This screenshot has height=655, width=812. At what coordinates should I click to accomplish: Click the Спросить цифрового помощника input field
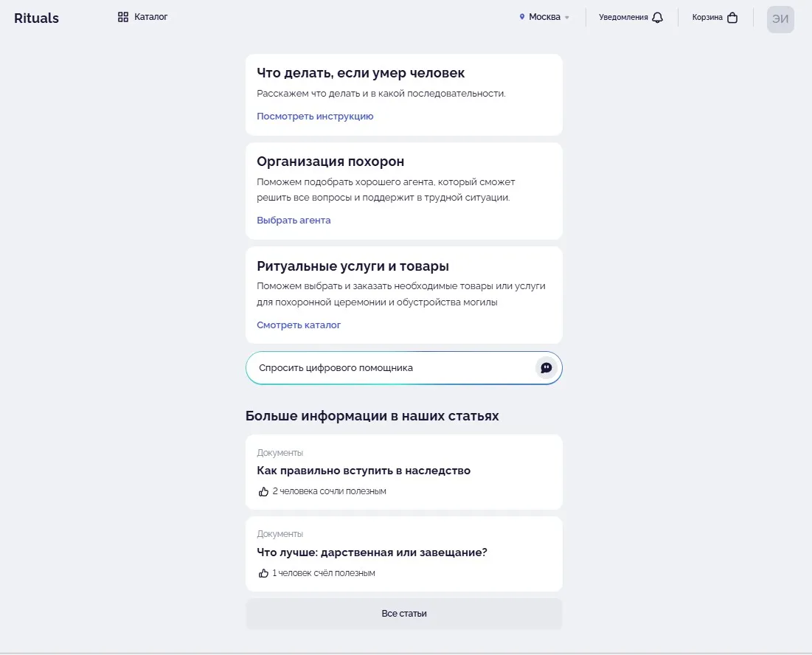[x=391, y=368]
